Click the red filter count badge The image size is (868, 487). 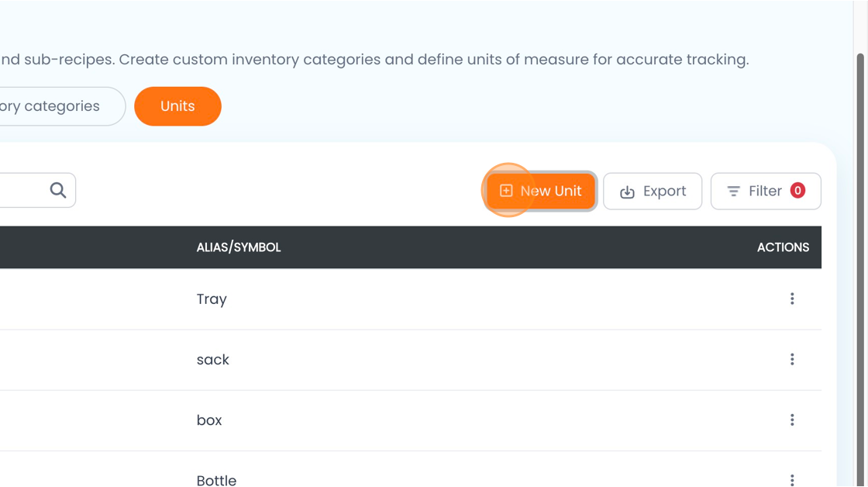click(797, 191)
